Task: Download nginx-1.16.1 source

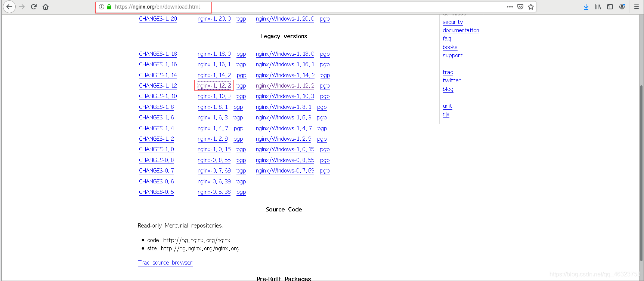Action: [x=214, y=64]
